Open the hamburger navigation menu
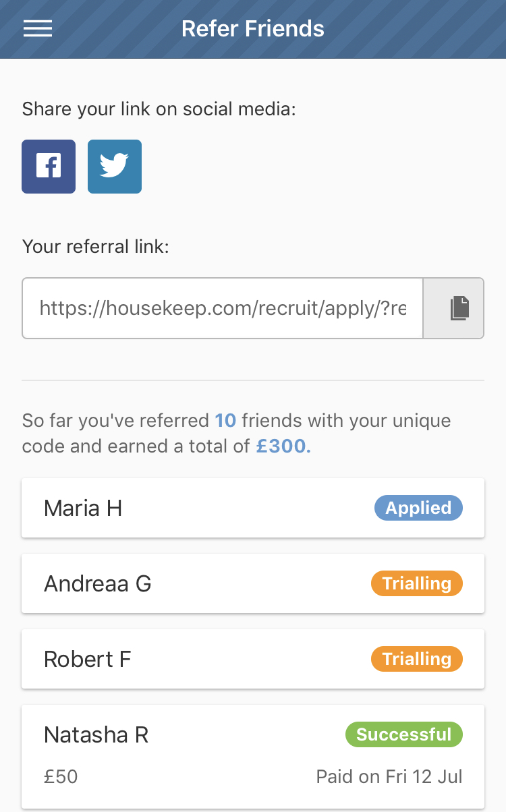 38,28
